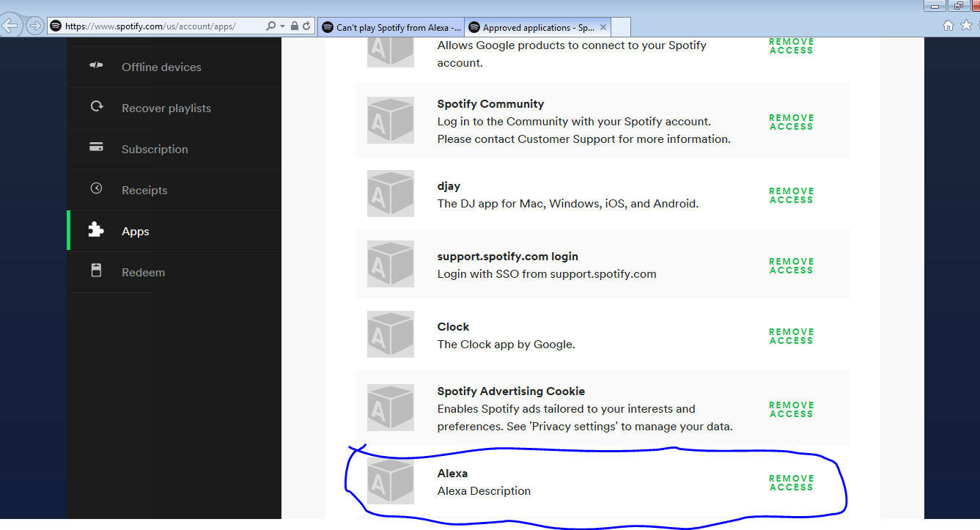
Task: Click the Alexa app placeholder icon
Action: coord(391,480)
